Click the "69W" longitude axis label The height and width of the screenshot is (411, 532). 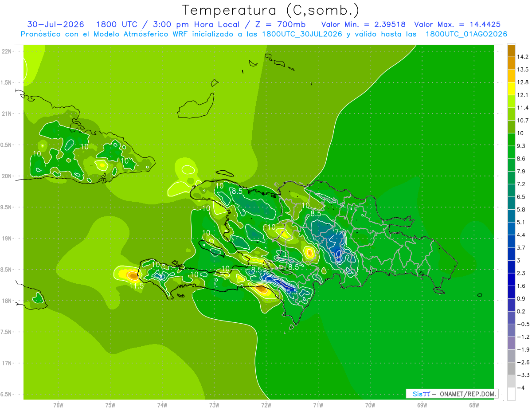coord(422,405)
